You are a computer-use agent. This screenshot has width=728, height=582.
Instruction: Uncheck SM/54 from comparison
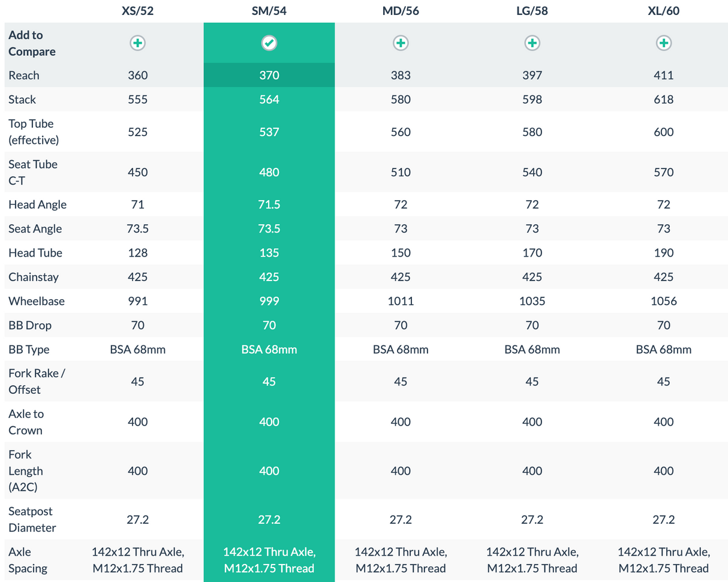(269, 43)
